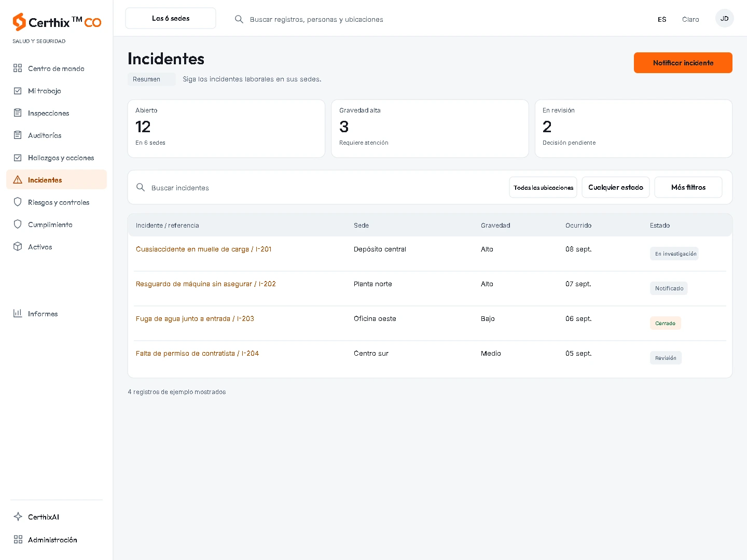
Task: Click the incident search magnifier icon
Action: point(141,187)
